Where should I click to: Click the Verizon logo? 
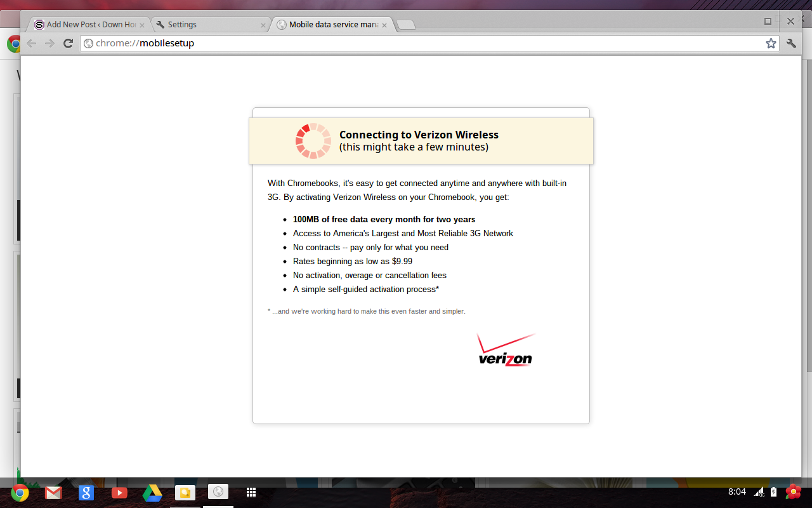(x=506, y=351)
